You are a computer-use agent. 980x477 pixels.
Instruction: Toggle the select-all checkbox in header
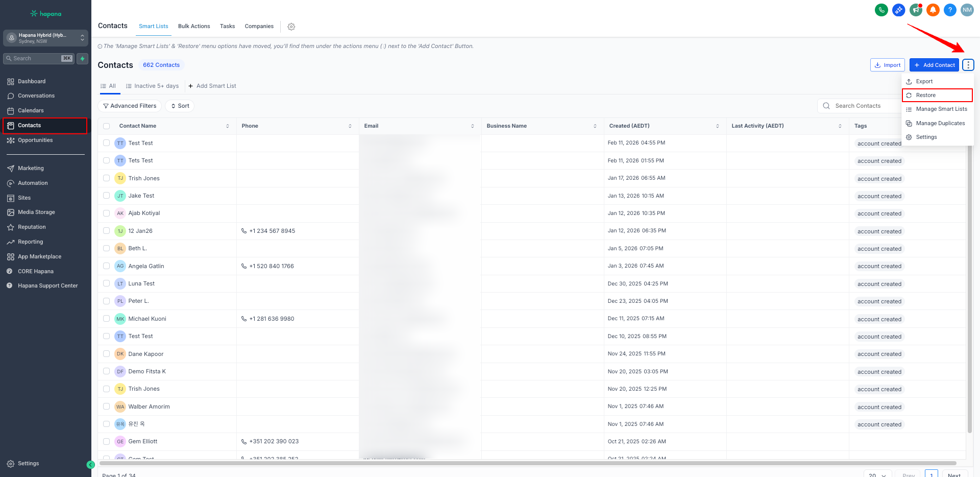click(x=106, y=126)
